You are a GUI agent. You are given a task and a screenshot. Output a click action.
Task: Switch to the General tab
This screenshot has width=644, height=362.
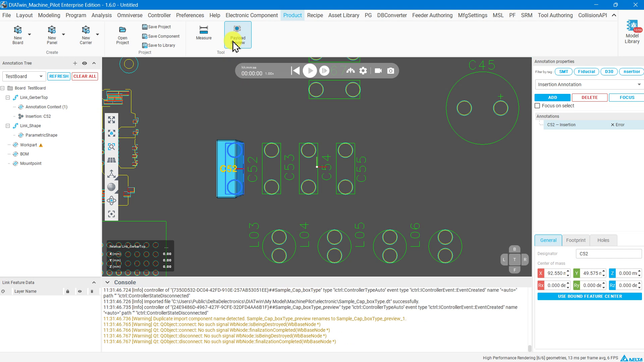[x=548, y=240]
